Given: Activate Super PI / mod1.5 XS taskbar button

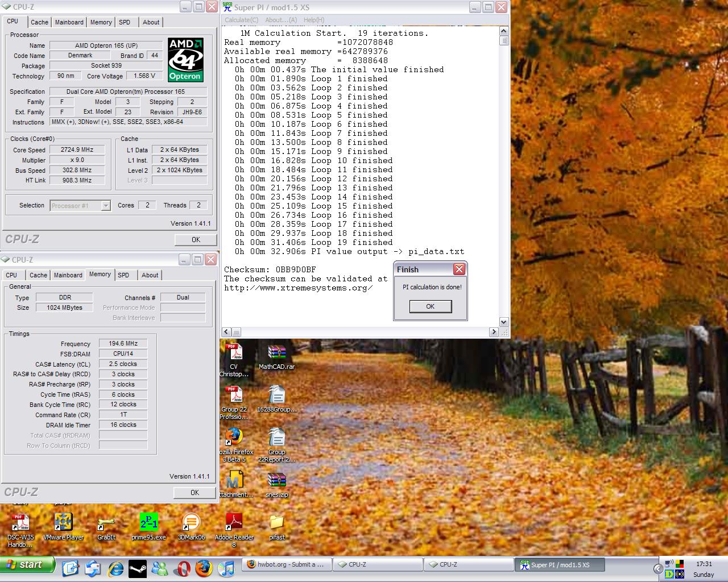Looking at the screenshot, I should coord(560,565).
